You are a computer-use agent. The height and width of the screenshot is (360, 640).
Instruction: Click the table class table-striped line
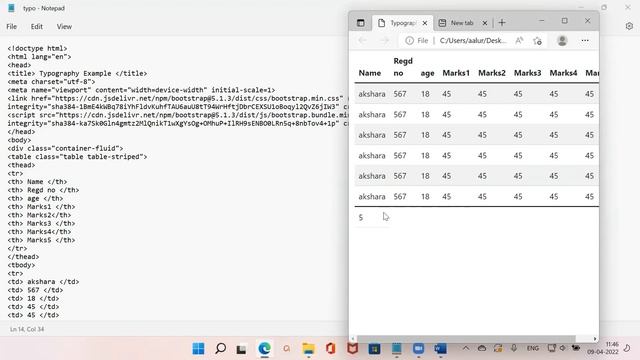[77, 157]
